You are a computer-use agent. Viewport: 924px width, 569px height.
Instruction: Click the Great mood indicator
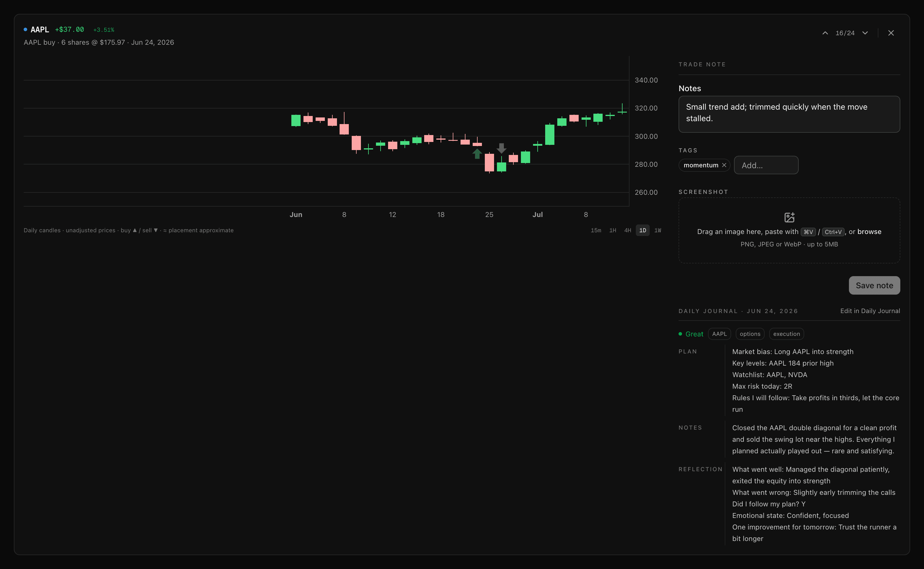tap(691, 334)
